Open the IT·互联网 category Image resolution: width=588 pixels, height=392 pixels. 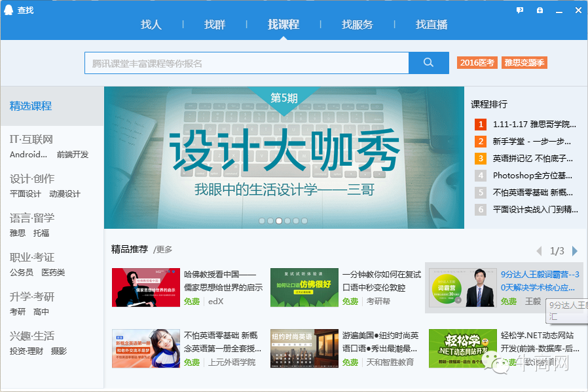[31, 140]
